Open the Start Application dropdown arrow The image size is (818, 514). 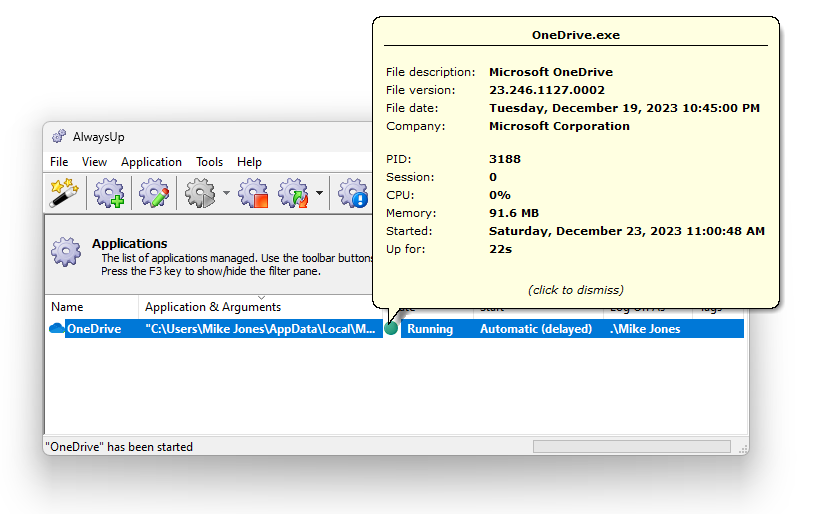pyautogui.click(x=226, y=193)
